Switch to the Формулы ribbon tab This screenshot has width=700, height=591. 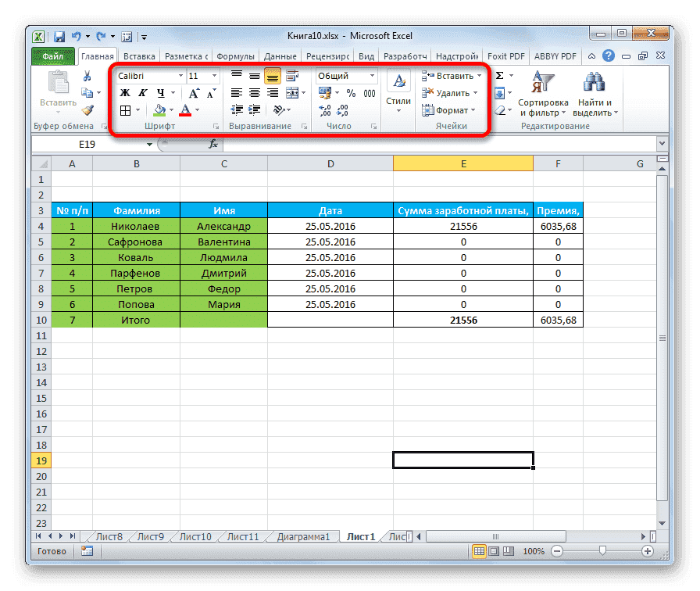[x=234, y=56]
